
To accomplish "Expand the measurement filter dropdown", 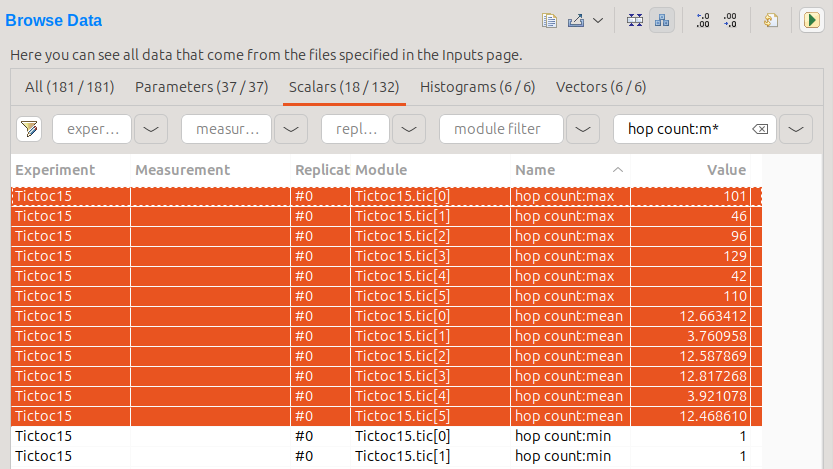I will [x=291, y=129].
